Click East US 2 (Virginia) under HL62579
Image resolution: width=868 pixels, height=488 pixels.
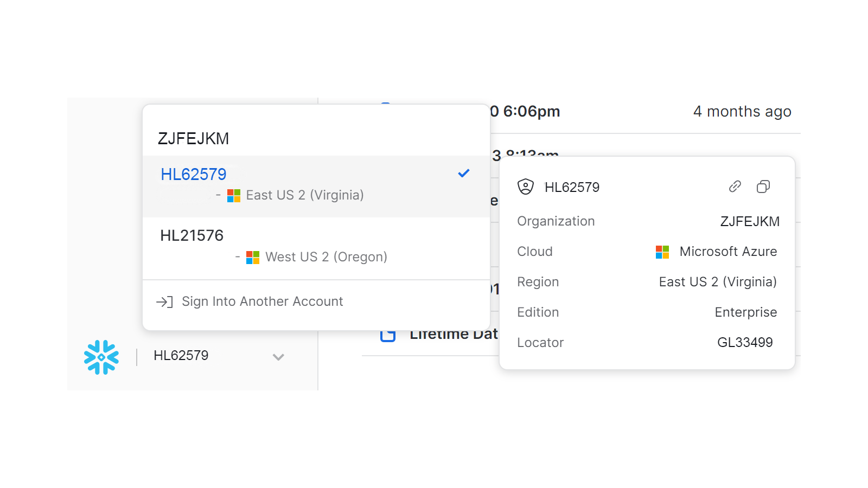(x=305, y=195)
